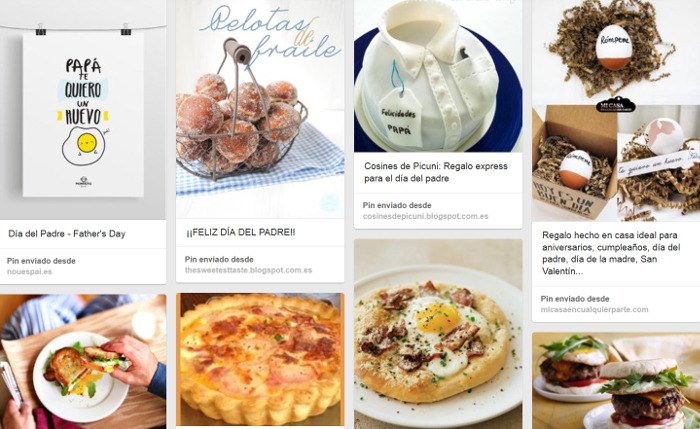Open the white shirt cake pin image
The height and width of the screenshot is (429, 700).
438,76
